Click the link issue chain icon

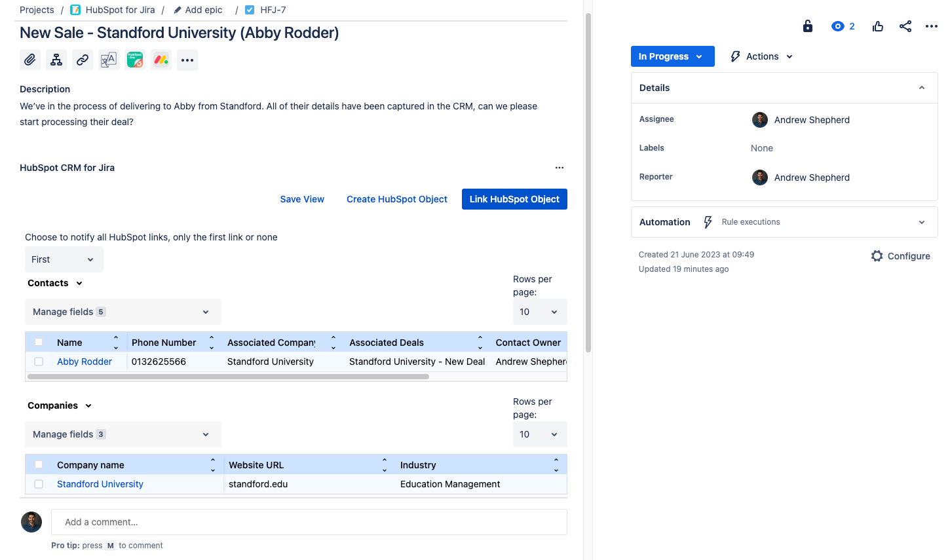pos(83,60)
